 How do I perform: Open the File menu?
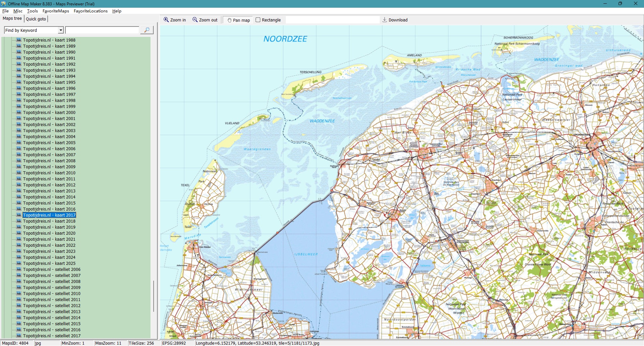5,11
